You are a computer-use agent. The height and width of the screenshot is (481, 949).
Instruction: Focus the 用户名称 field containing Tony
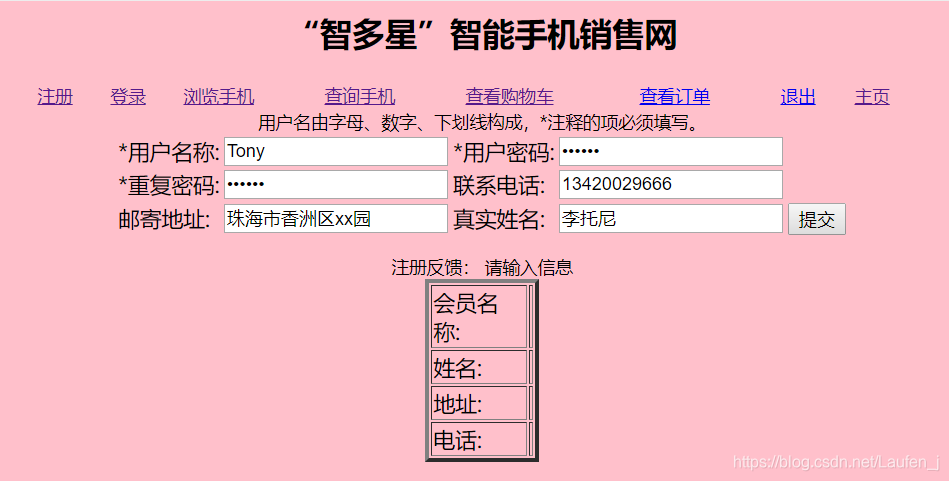336,151
